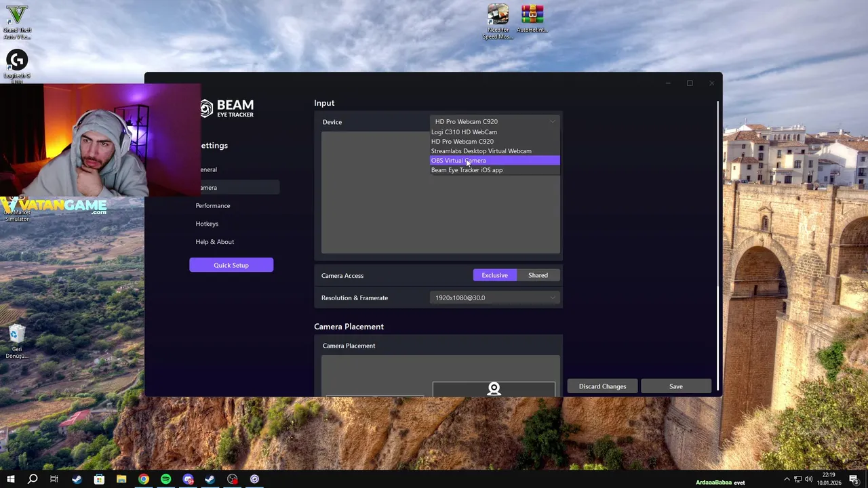The height and width of the screenshot is (488, 868).
Task: Launch Need for Speed Most Wanted shortcut
Action: pos(498,22)
